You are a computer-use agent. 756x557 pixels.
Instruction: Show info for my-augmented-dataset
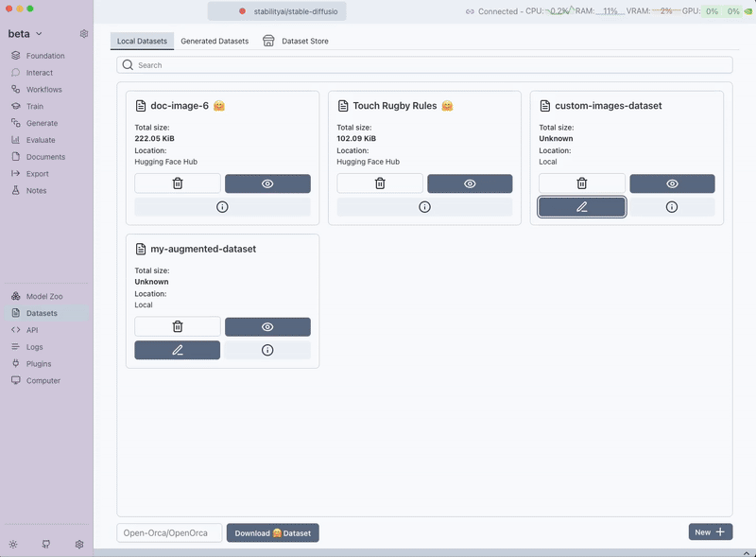click(267, 350)
